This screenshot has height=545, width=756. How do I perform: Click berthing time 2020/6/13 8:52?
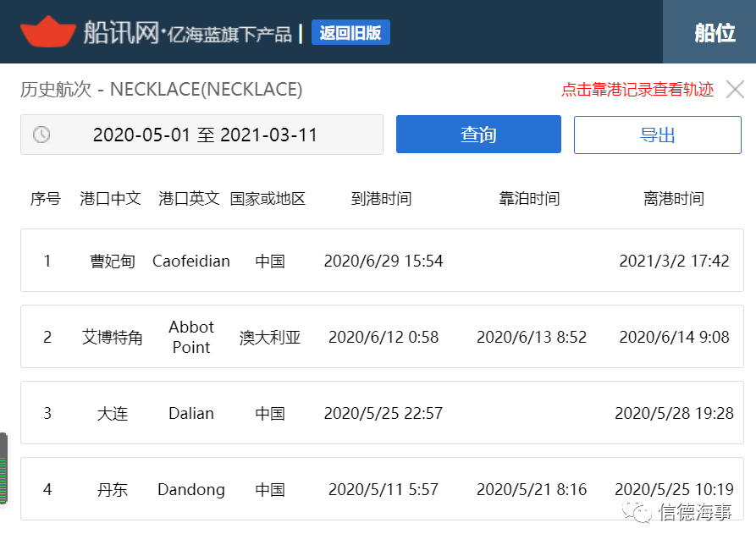tap(532, 337)
